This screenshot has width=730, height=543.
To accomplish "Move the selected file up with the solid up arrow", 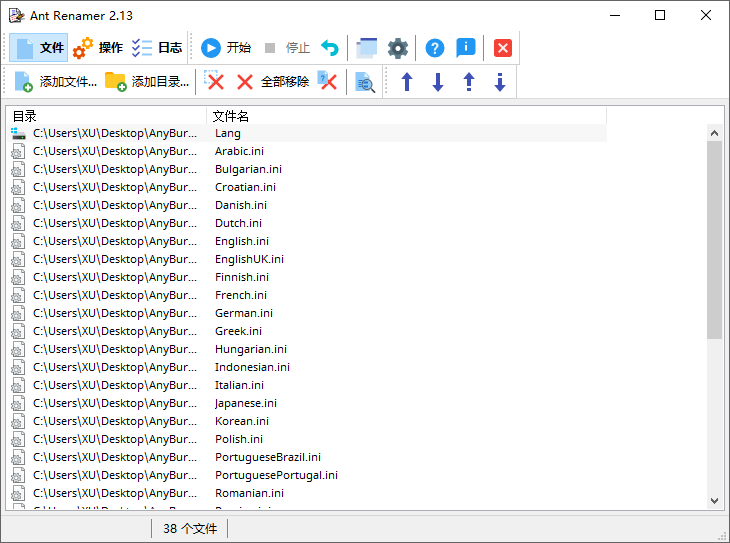I will coord(407,81).
